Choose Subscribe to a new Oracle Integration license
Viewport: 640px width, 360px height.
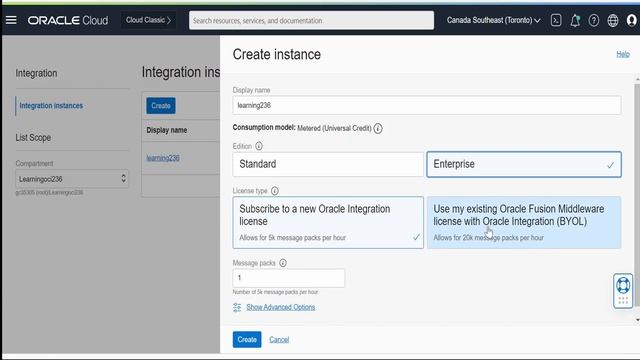328,222
